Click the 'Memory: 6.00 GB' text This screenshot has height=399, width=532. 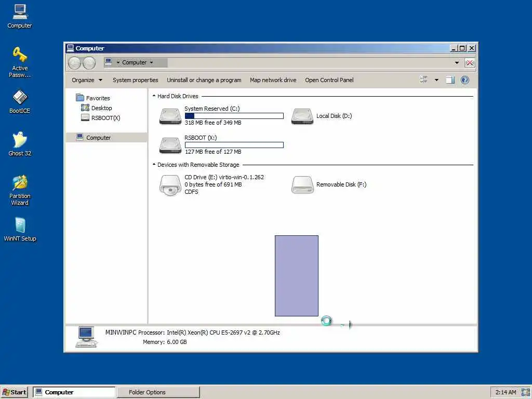click(x=165, y=342)
